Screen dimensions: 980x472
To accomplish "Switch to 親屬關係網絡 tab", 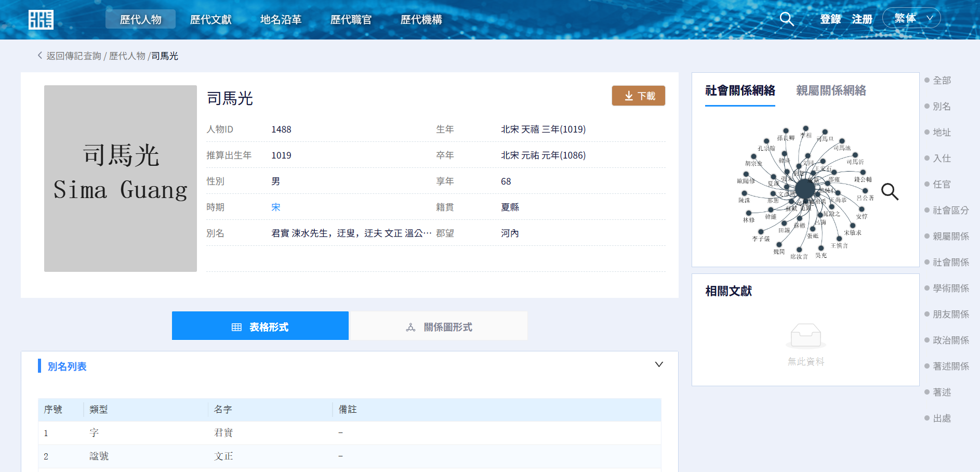I will [830, 91].
